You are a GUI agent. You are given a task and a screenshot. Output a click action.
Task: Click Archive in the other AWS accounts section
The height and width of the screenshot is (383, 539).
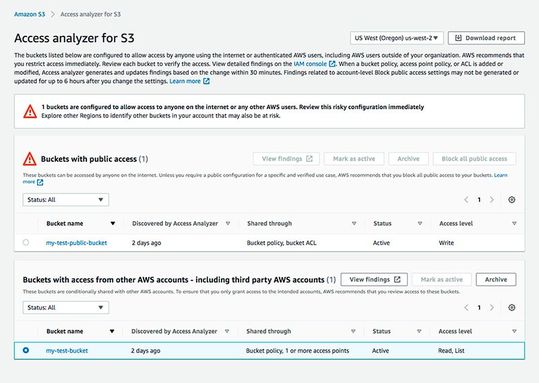point(496,280)
